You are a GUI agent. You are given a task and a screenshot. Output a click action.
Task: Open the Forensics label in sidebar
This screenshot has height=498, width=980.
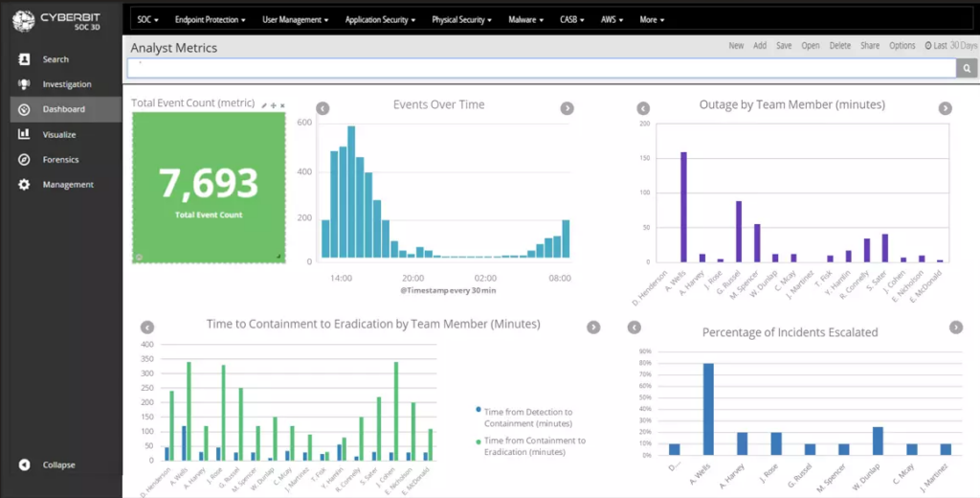60,160
